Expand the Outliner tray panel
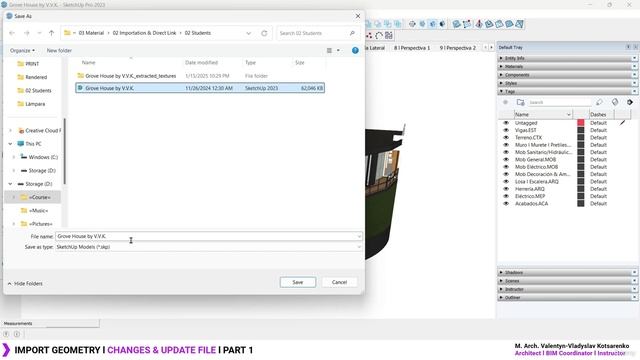The height and width of the screenshot is (360, 640). click(x=567, y=298)
